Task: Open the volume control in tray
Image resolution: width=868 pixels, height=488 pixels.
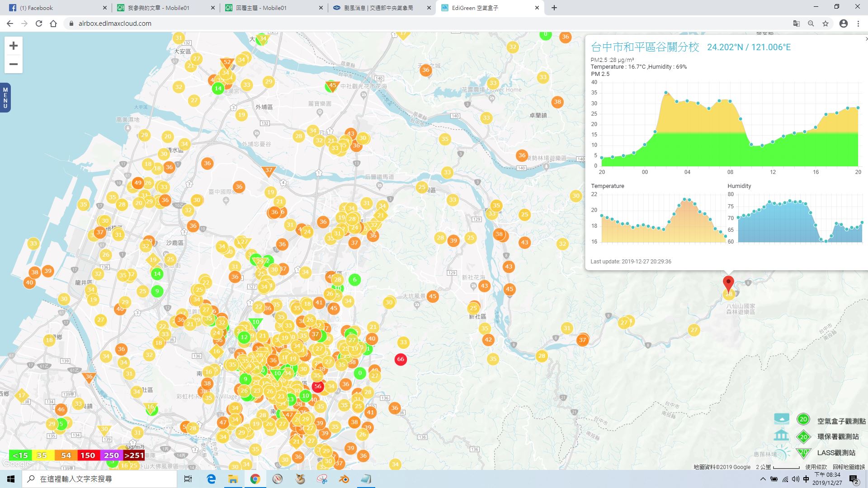Action: [x=796, y=479]
